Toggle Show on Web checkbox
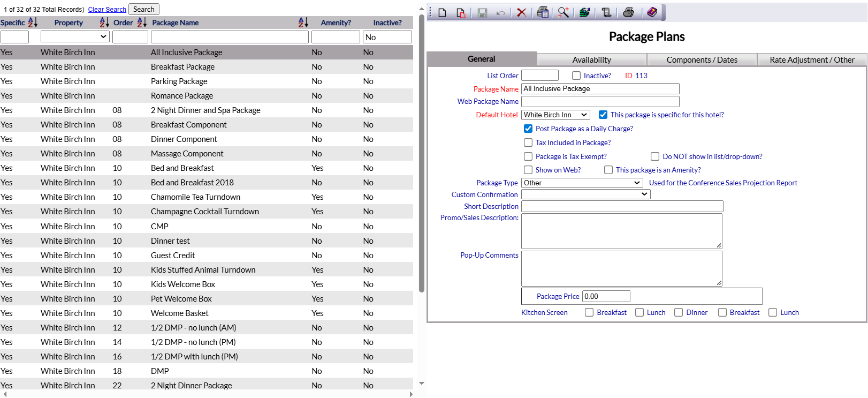Viewport: 868px width, 398px height. [528, 170]
